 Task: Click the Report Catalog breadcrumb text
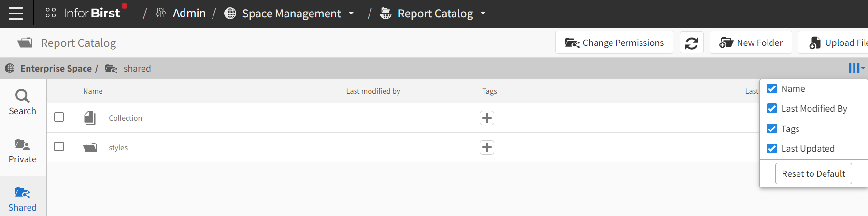coord(435,14)
